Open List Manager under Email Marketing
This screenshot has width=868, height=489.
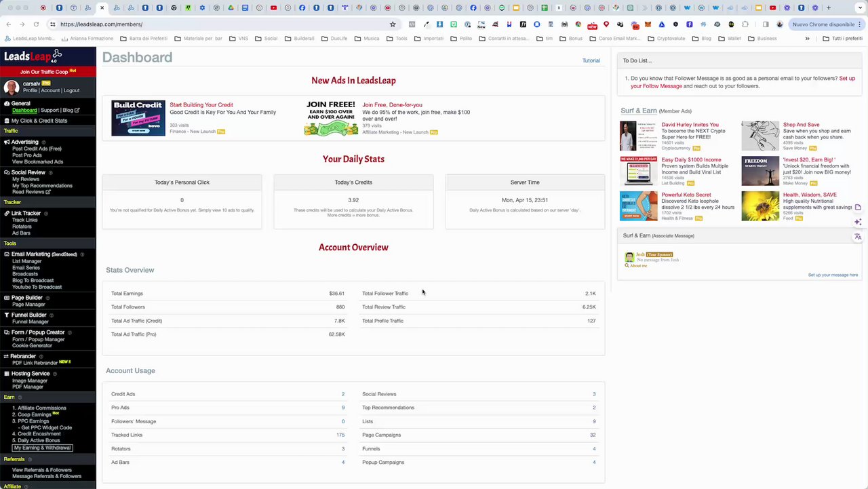pyautogui.click(x=27, y=261)
